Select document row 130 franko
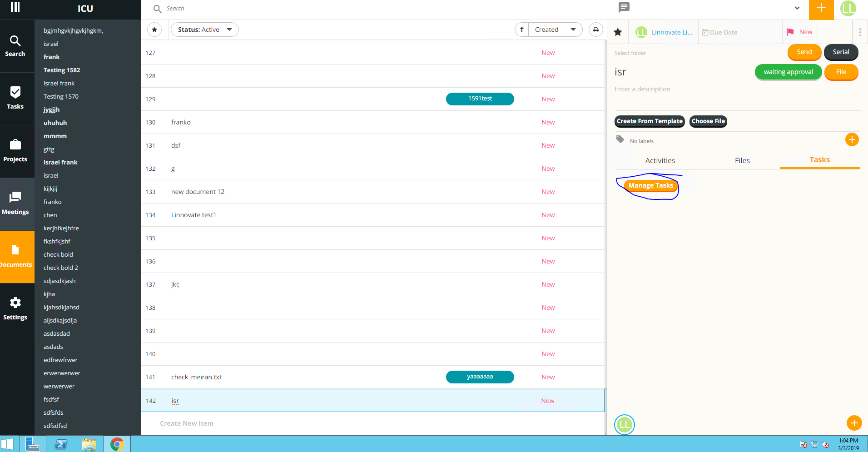Viewport: 868px width, 452px height. point(372,122)
